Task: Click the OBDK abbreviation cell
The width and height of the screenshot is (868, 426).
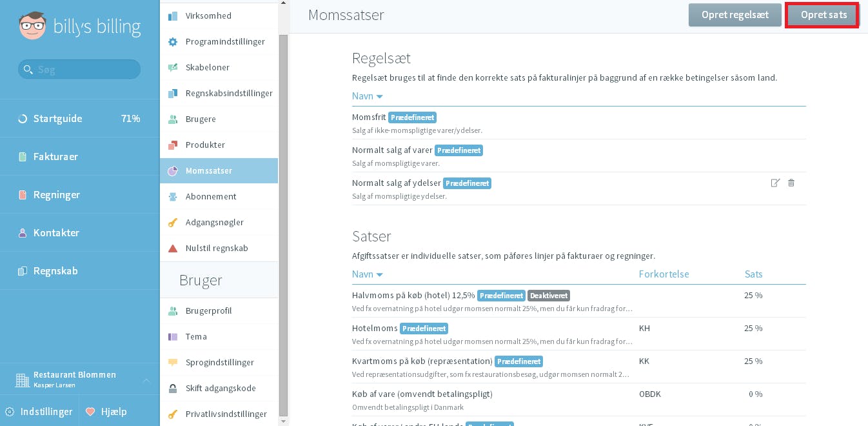Action: (x=650, y=394)
